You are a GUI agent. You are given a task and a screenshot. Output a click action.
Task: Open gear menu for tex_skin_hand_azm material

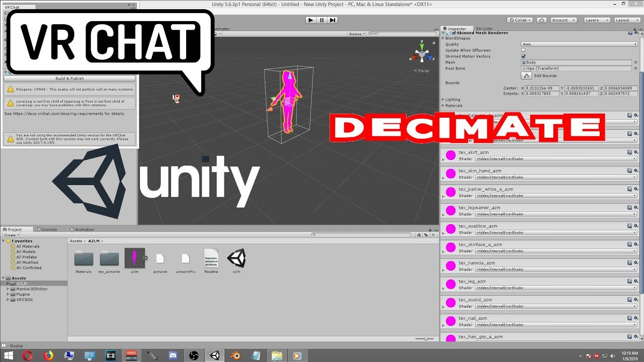tap(636, 170)
